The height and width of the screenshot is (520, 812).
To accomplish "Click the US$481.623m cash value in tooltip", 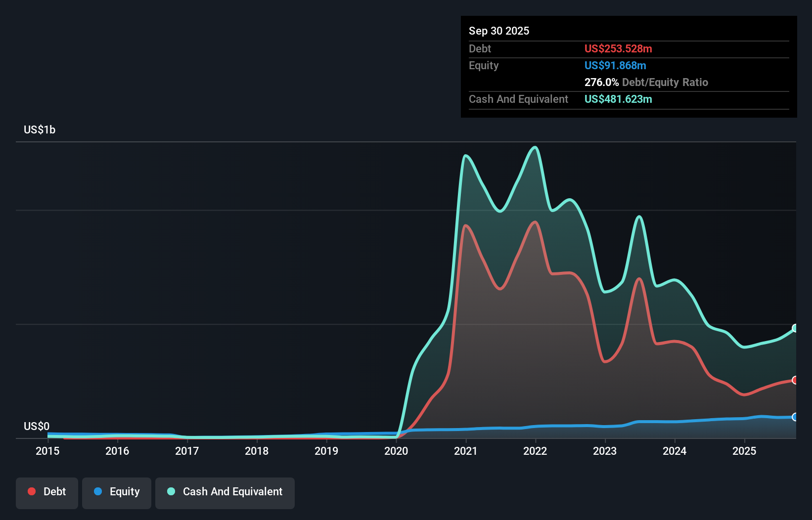I will point(618,99).
